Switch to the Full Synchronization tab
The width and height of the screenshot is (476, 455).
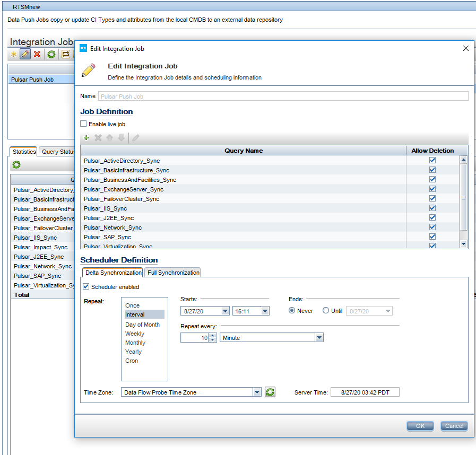(x=174, y=272)
